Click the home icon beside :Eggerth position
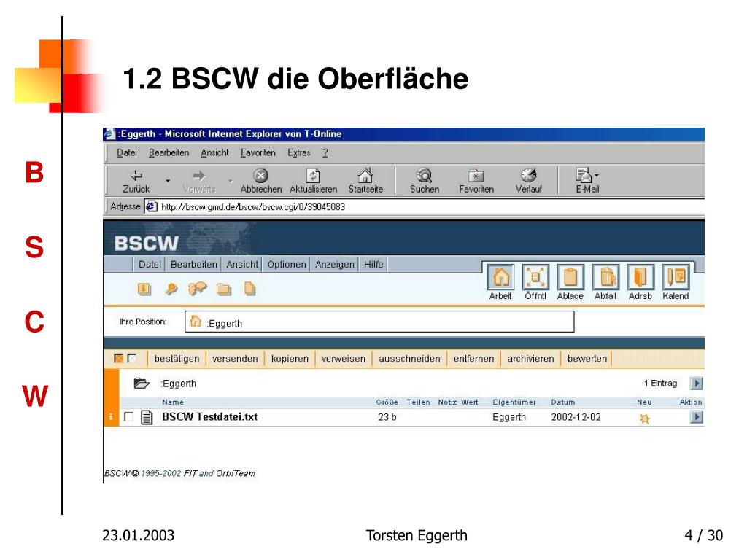This screenshot has width=747, height=560. pyautogui.click(x=196, y=322)
